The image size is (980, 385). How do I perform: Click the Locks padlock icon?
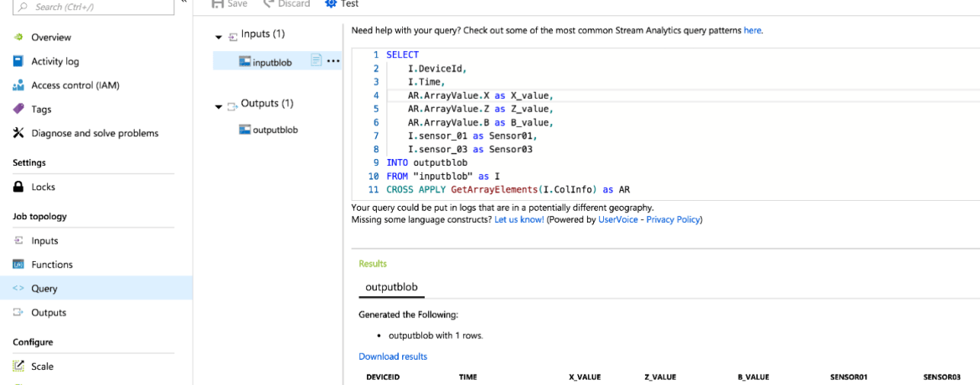(18, 187)
